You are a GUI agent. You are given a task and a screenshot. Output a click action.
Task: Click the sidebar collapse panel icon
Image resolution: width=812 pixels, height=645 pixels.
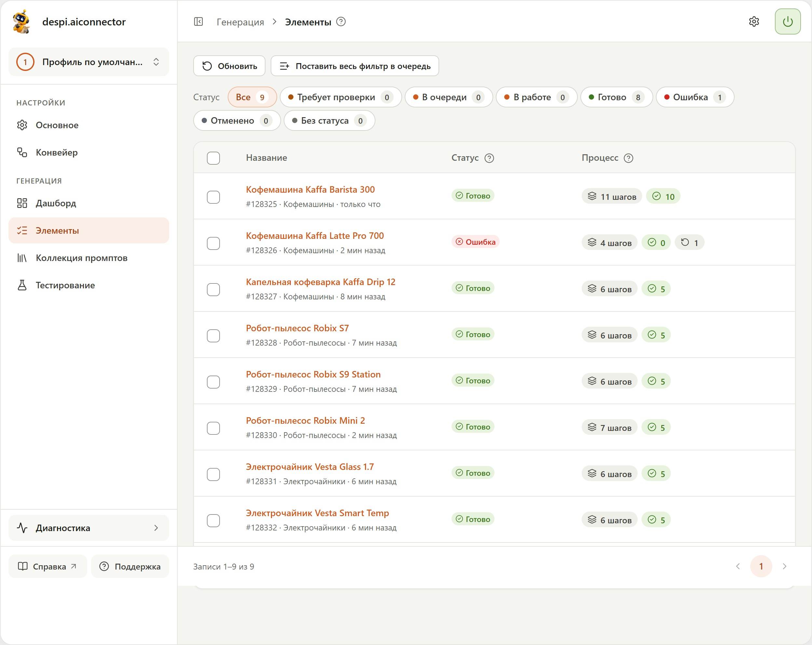pos(198,22)
